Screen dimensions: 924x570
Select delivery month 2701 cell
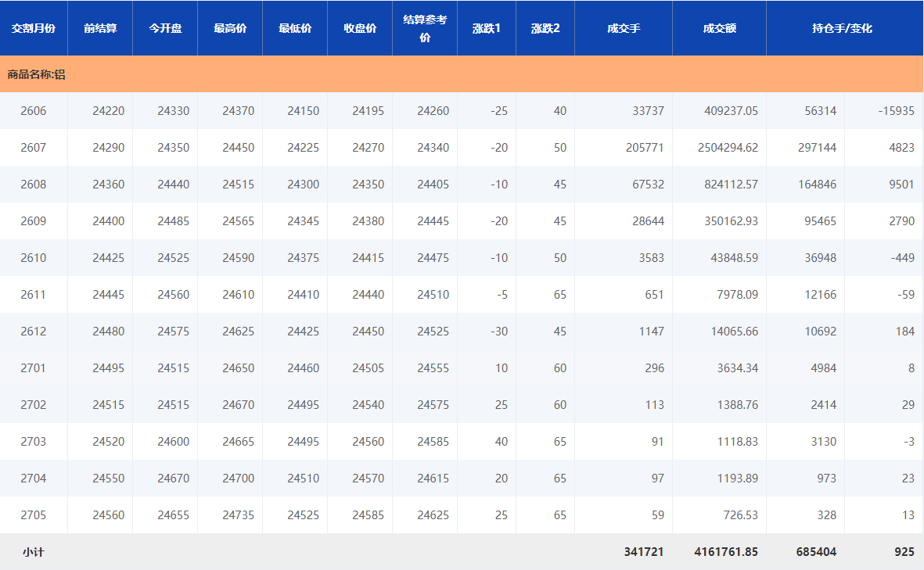pyautogui.click(x=33, y=368)
